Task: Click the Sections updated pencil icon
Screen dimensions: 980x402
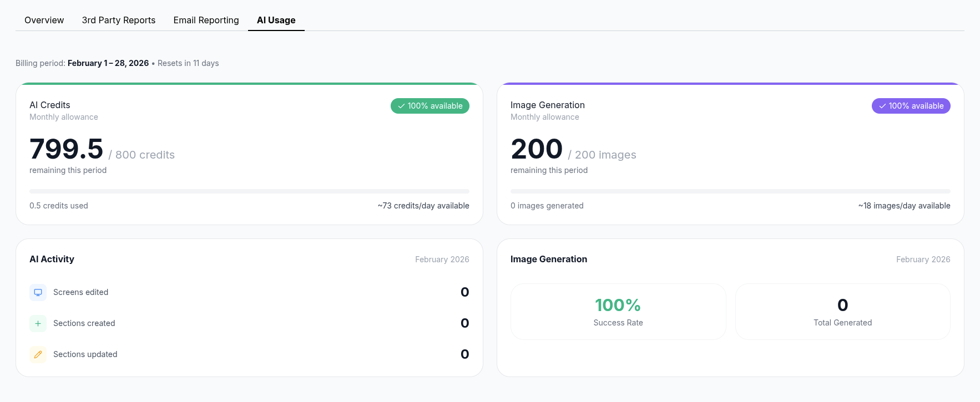Action: [x=38, y=354]
